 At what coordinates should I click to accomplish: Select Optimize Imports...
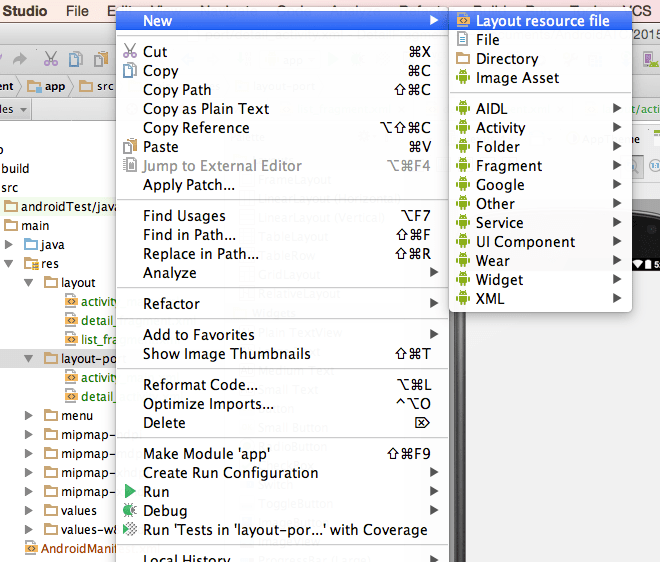pyautogui.click(x=282, y=404)
